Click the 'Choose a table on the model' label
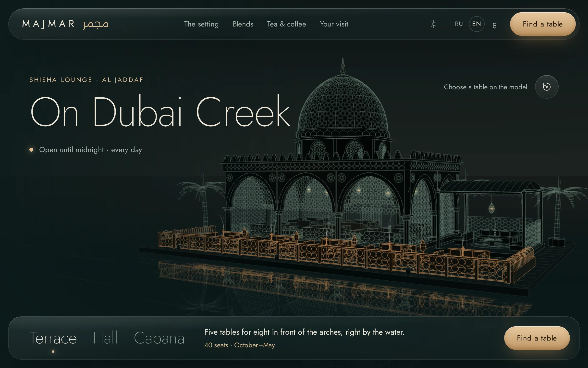The image size is (588, 368). coord(485,87)
